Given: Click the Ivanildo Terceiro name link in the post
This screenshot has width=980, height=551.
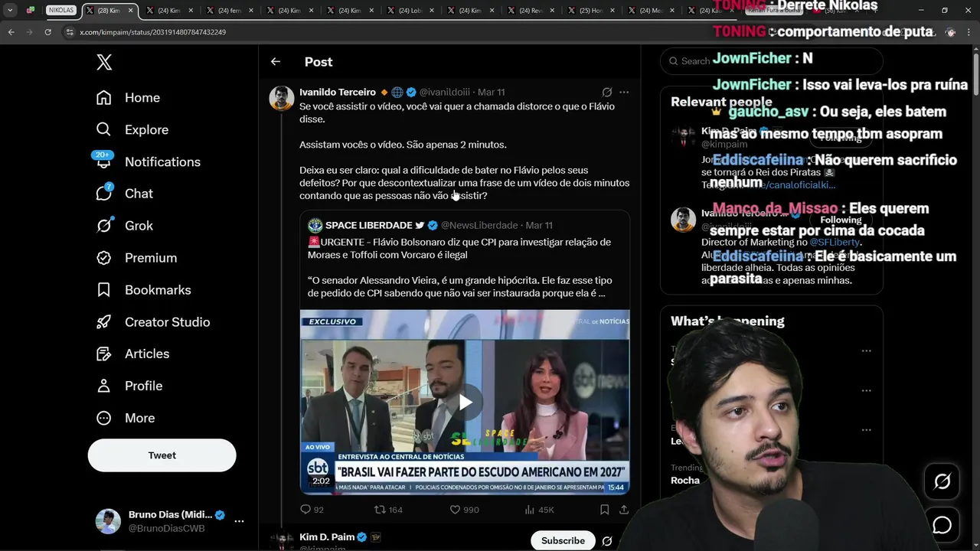Looking at the screenshot, I should click(338, 92).
